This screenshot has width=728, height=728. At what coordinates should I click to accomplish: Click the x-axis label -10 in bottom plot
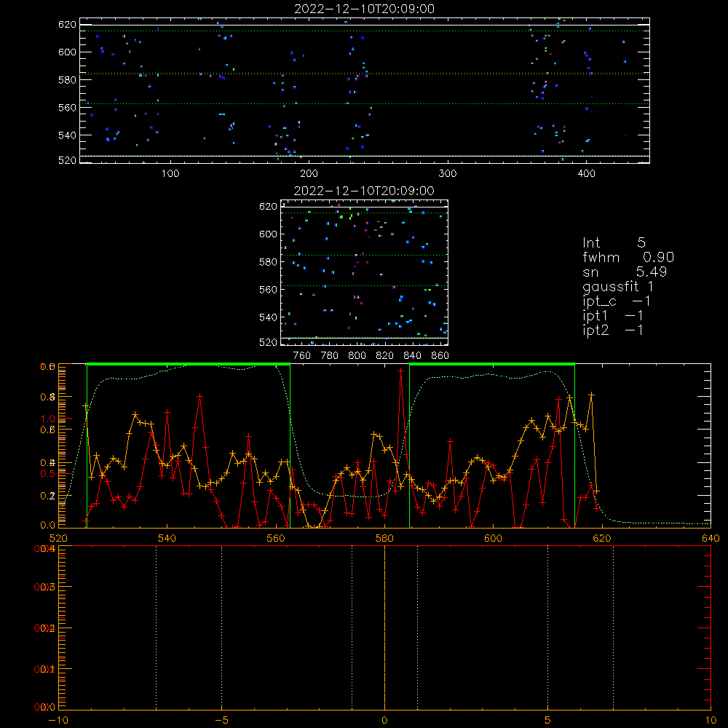click(x=58, y=720)
